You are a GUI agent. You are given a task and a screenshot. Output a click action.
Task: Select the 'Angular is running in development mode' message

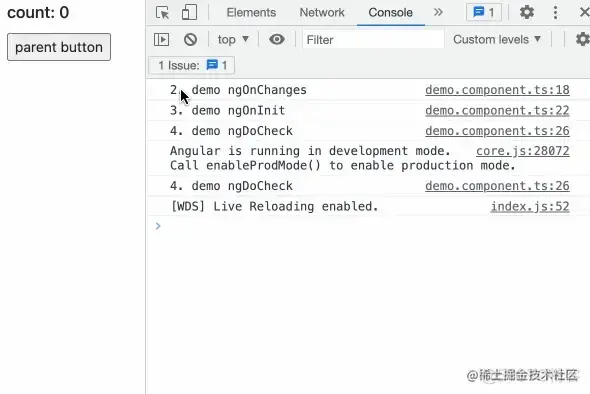(342, 158)
